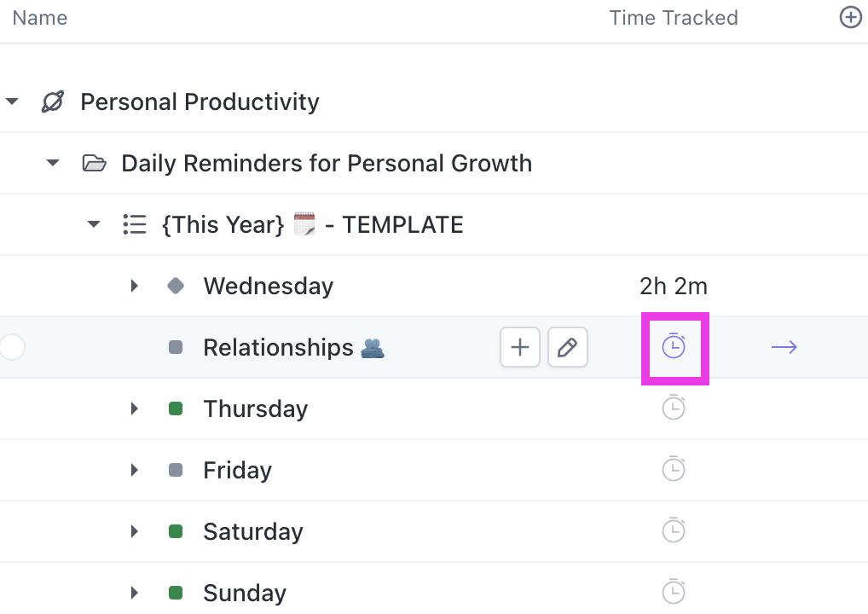
Task: Change the green status square of Thursday
Action: tap(176, 408)
